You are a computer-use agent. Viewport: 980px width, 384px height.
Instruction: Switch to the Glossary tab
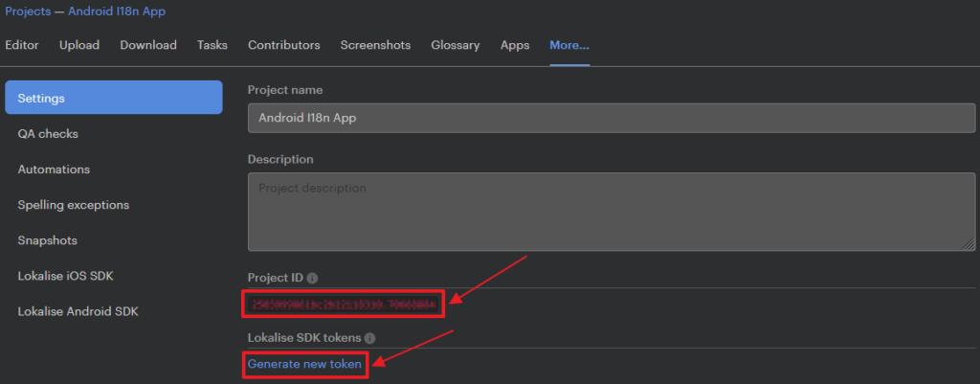point(456,45)
